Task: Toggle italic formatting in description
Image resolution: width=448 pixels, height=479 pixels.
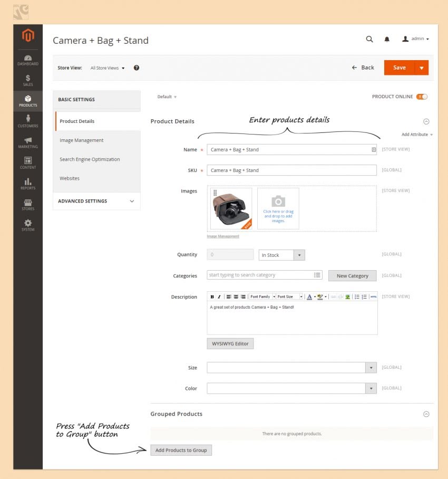Action: pos(219,296)
